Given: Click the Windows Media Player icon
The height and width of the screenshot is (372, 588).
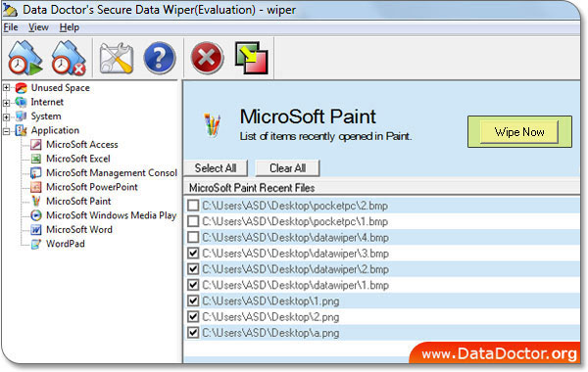Looking at the screenshot, I should point(36,215).
